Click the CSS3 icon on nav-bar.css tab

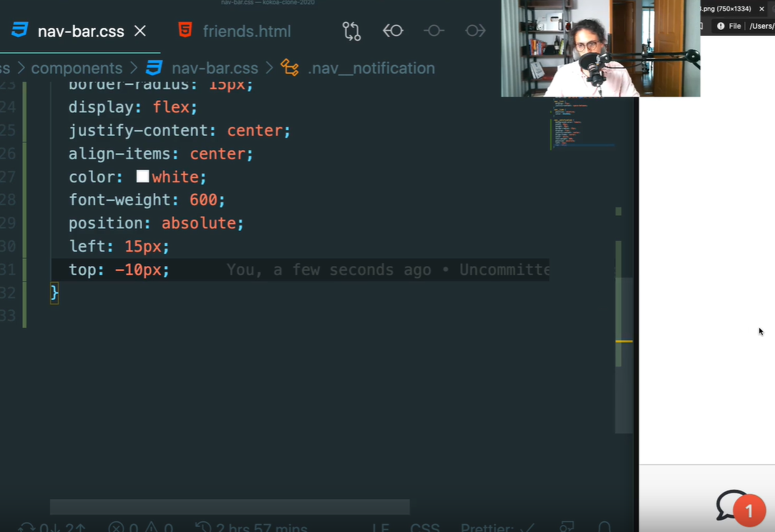(20, 30)
